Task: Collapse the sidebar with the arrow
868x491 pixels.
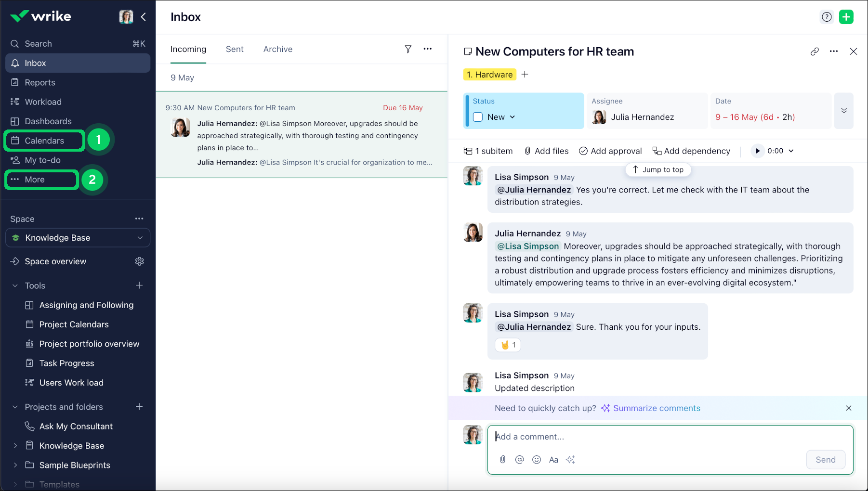Action: 144,17
